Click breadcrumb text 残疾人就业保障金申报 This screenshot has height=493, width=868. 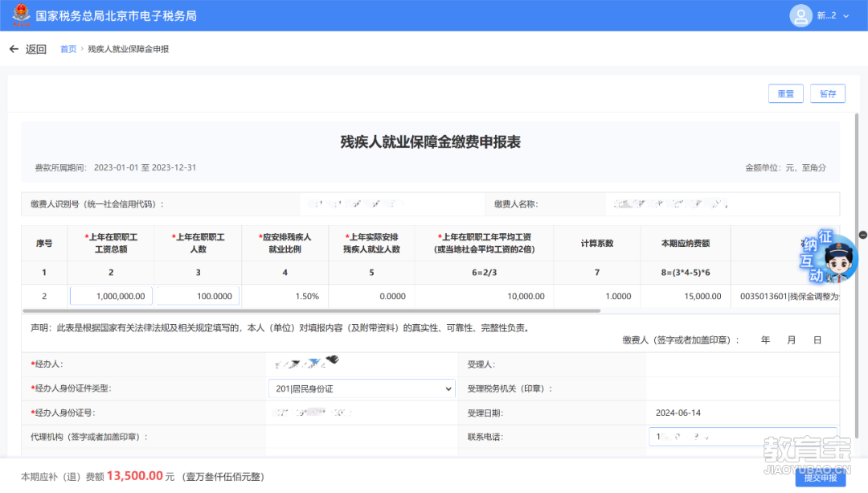tap(129, 49)
